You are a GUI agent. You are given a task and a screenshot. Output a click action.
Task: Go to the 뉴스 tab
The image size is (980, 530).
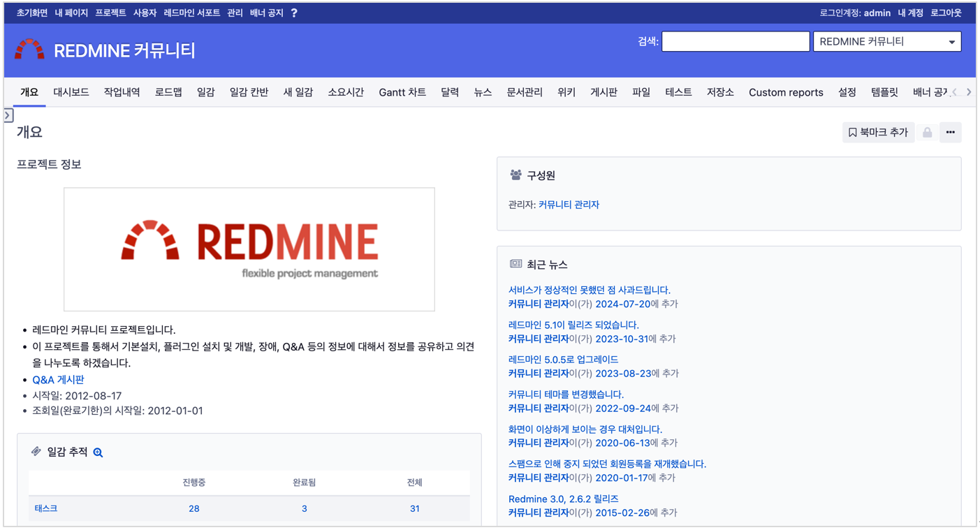tap(483, 92)
